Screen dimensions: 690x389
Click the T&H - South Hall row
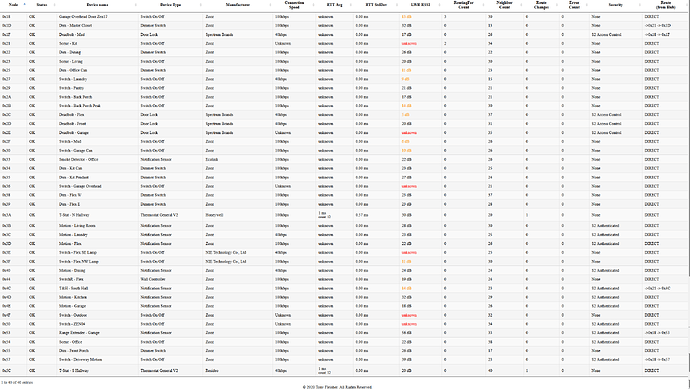pos(344,288)
